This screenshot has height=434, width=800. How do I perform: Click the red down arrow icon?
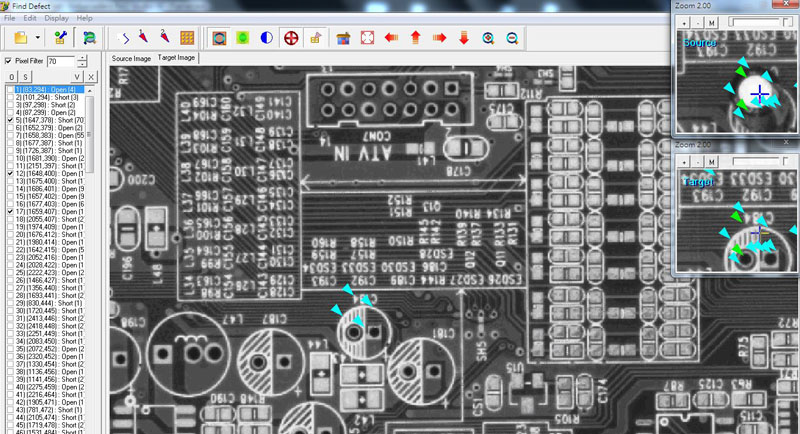tap(463, 38)
